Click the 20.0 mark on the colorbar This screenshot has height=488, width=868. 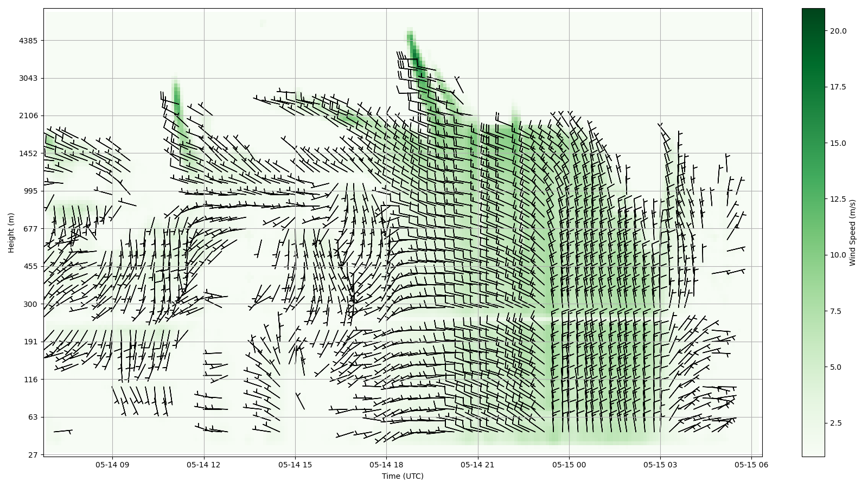(x=838, y=31)
